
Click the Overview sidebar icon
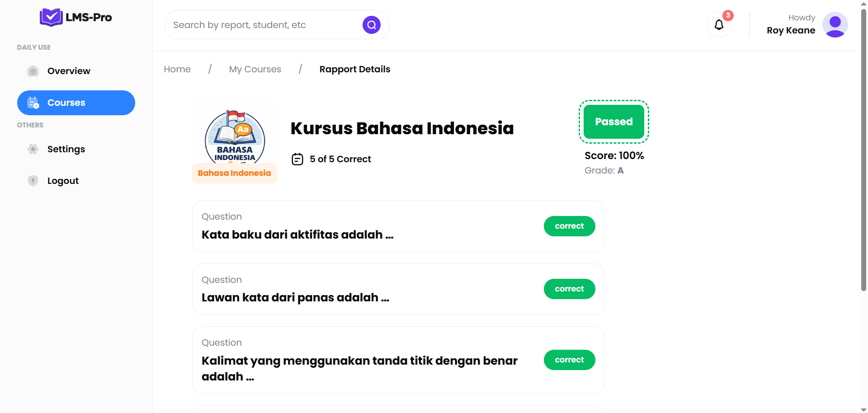coord(33,71)
